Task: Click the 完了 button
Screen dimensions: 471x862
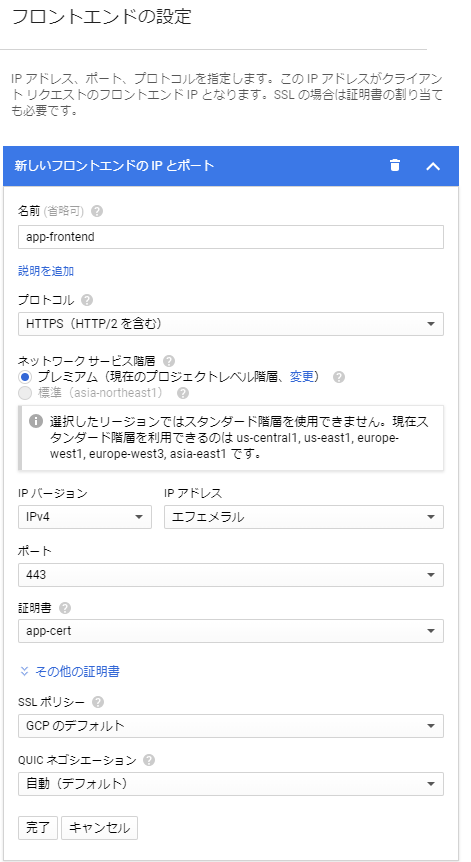Action: pyautogui.click(x=38, y=828)
